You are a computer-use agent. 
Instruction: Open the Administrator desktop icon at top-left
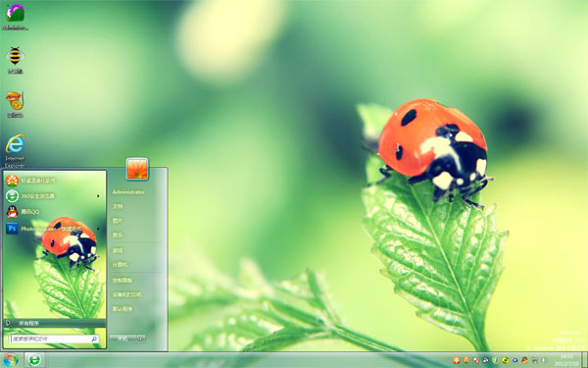15,17
